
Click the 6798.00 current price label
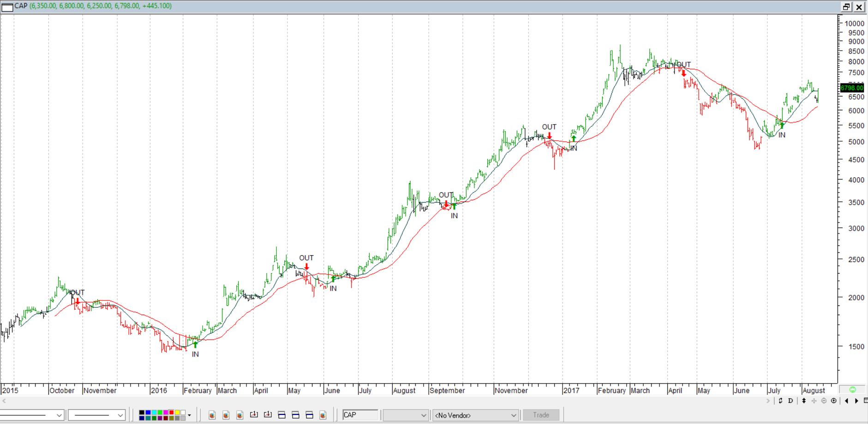851,88
